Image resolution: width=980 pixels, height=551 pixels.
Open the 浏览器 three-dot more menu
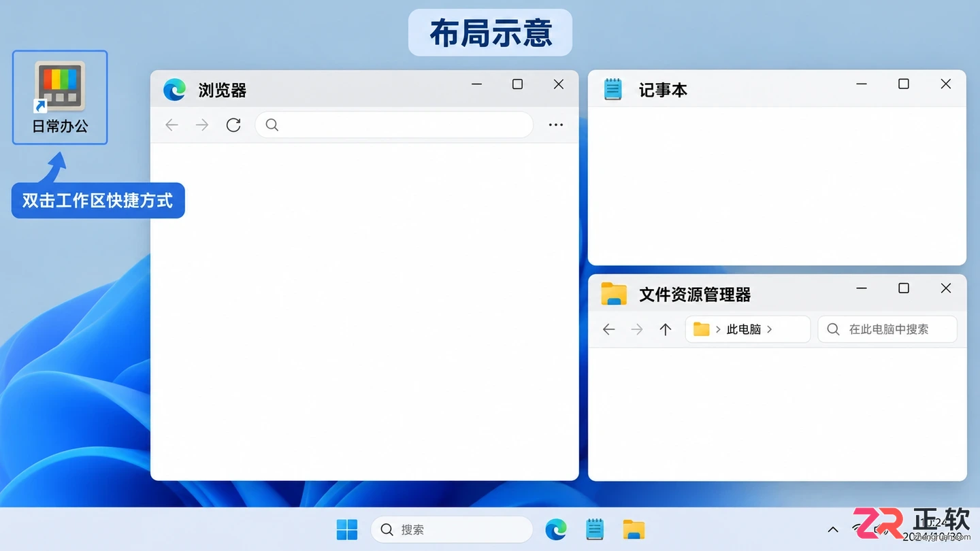click(556, 125)
